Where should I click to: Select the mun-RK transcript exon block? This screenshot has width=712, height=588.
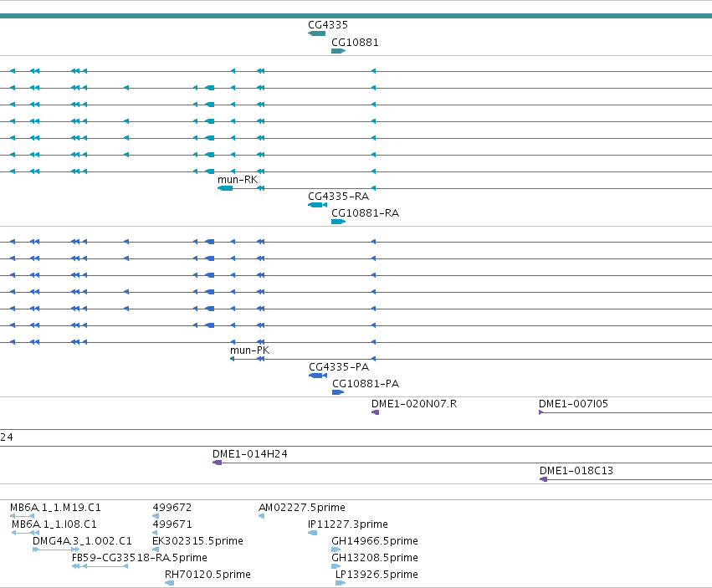(x=225, y=188)
